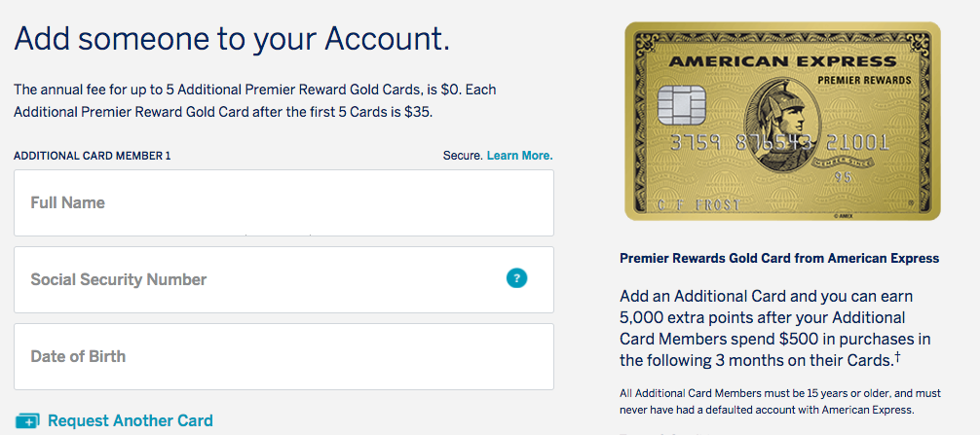
Task: Click the card number on the gold card
Action: [x=779, y=143]
